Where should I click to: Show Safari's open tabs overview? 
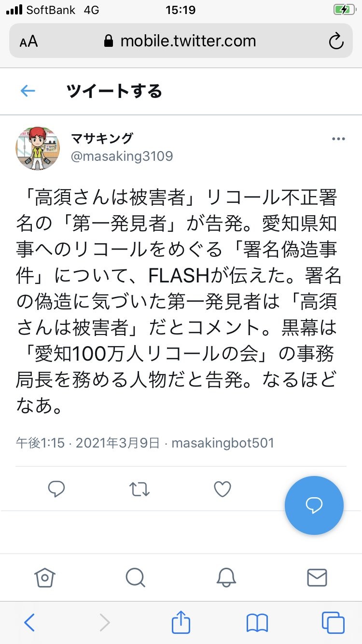(333, 623)
